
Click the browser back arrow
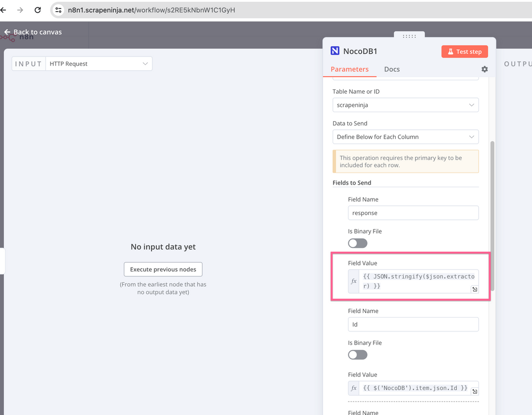click(3, 10)
